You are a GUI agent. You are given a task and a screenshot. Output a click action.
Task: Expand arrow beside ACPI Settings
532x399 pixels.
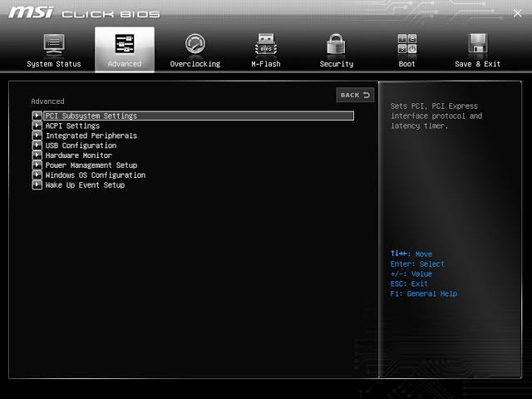(x=37, y=126)
